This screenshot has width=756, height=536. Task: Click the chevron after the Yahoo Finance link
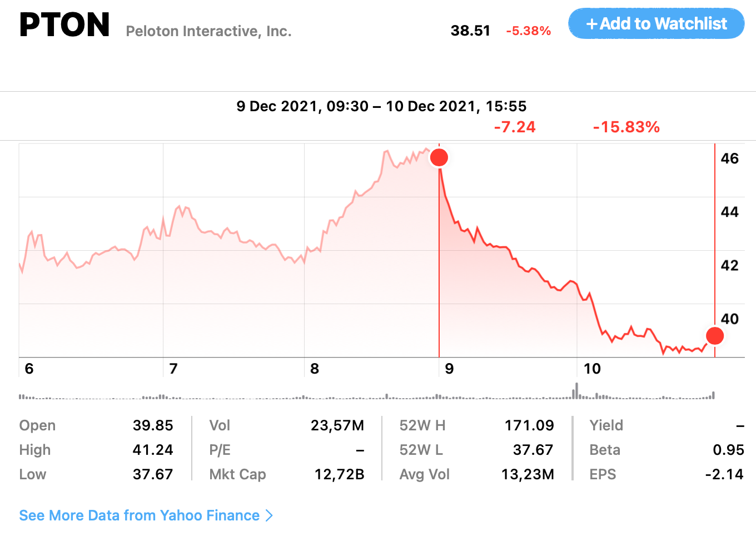click(270, 515)
